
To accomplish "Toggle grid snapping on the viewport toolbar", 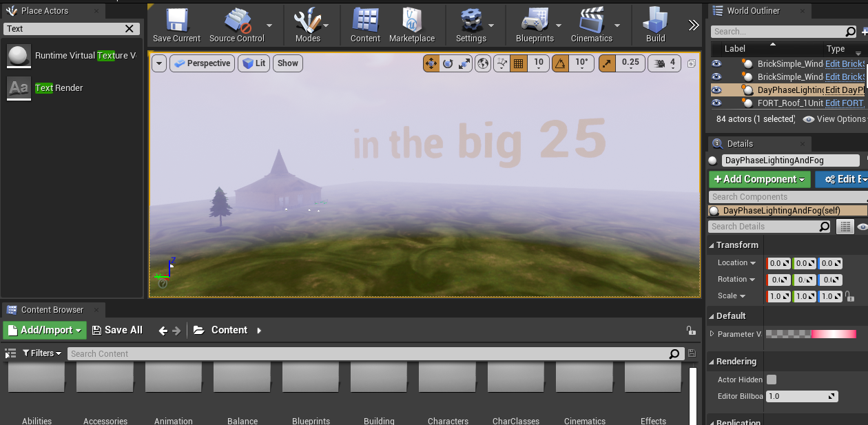I will pyautogui.click(x=519, y=63).
